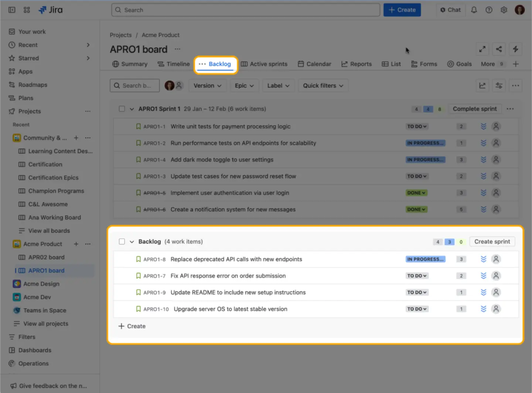Open the Chat panel
The image size is (532, 393).
(450, 10)
